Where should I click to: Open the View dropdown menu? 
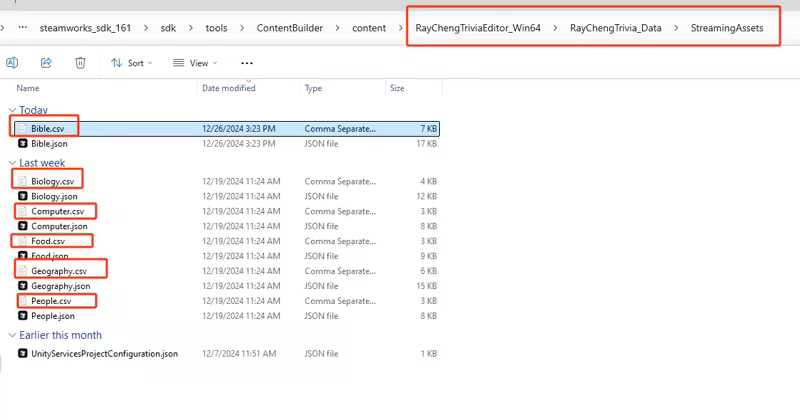pos(192,63)
